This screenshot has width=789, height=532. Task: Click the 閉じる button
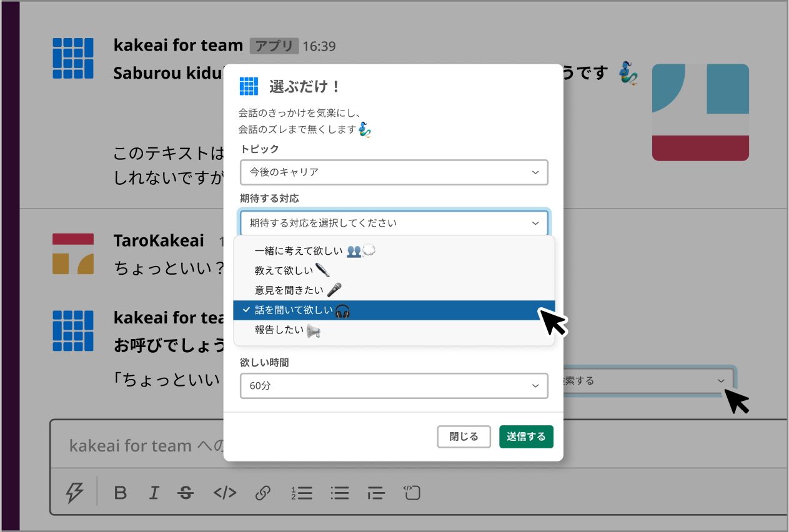pos(464,436)
